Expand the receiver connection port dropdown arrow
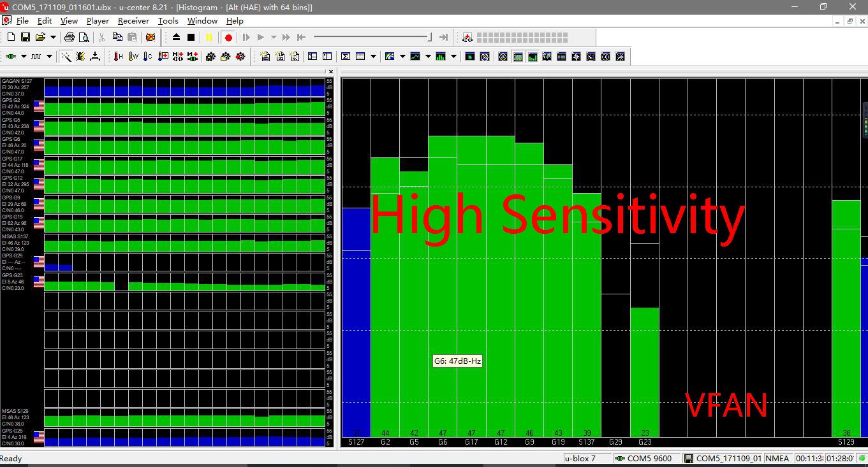This screenshot has height=467, width=868. pos(24,57)
